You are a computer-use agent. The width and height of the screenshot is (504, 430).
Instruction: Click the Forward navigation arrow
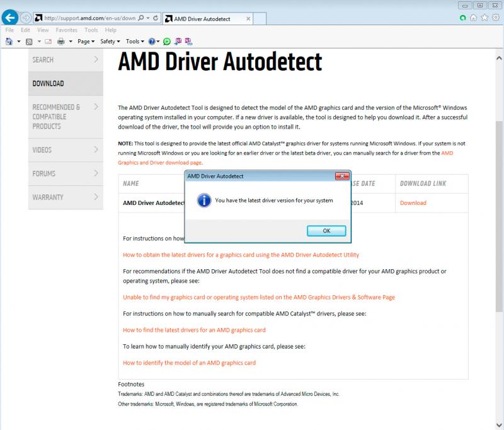tap(26, 18)
